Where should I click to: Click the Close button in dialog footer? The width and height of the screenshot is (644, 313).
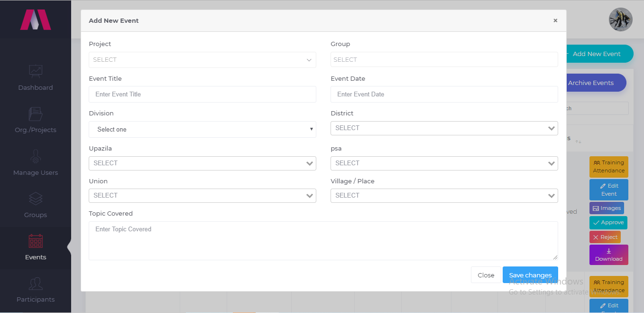(x=486, y=275)
